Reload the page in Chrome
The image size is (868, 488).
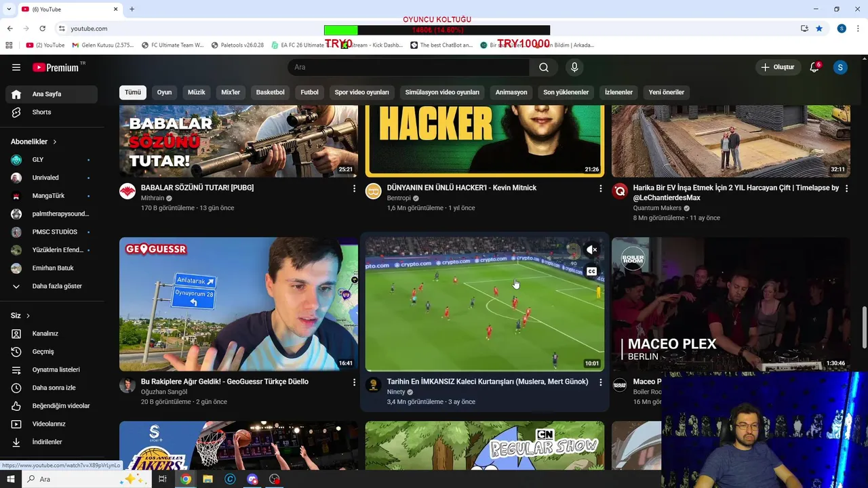click(42, 28)
